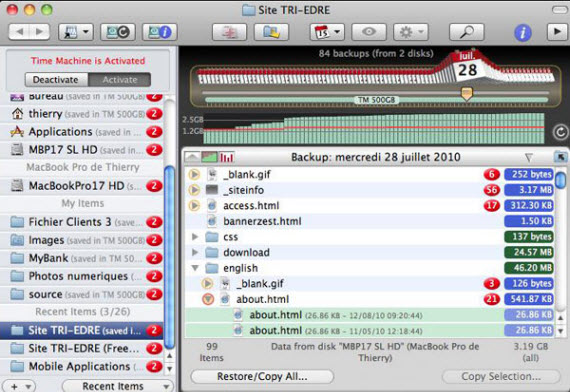Click the circular refresh icon beside the graph
The height and width of the screenshot is (392, 570).
pos(560,132)
